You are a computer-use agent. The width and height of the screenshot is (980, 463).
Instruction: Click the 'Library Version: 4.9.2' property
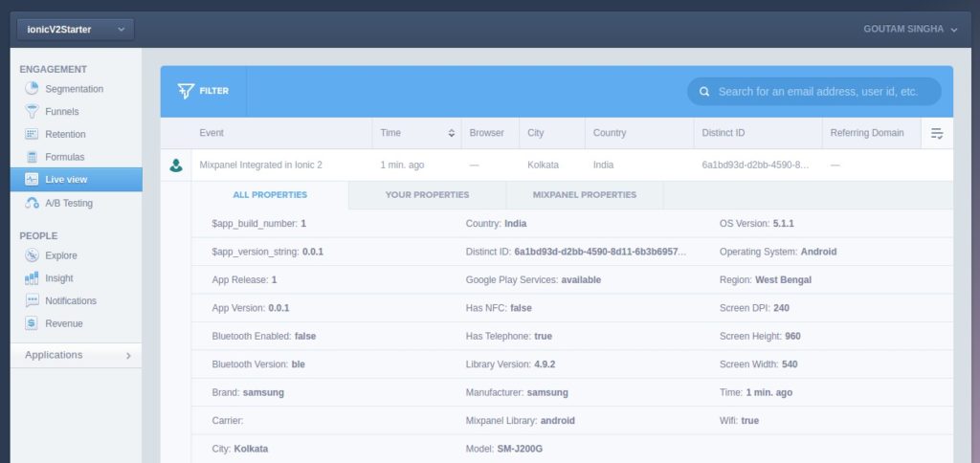tap(511, 364)
